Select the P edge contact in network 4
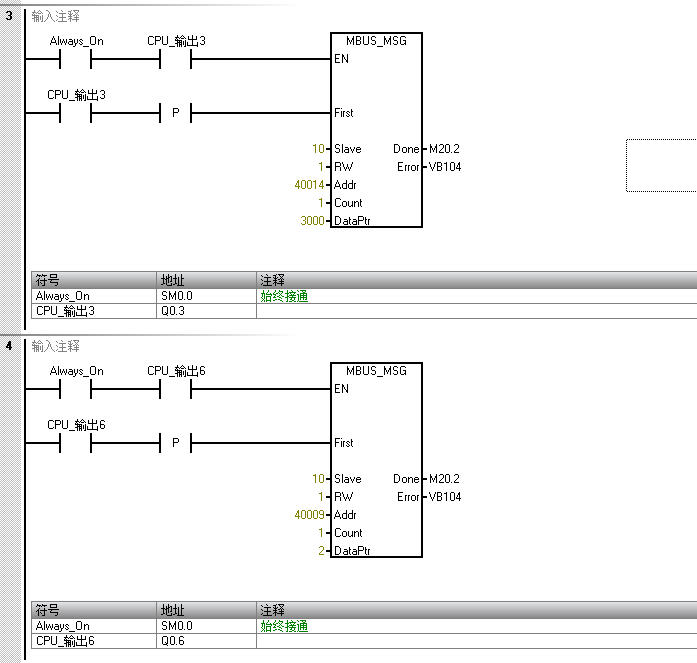Screen dimensions: 697x663 coord(175,443)
